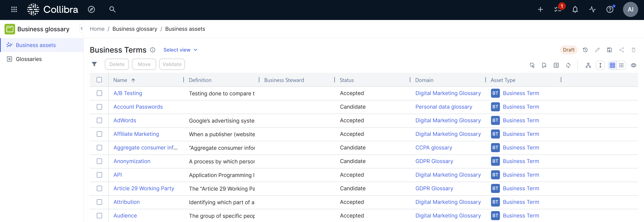Click the share view icon
The width and height of the screenshot is (644, 222).
coord(621,50)
